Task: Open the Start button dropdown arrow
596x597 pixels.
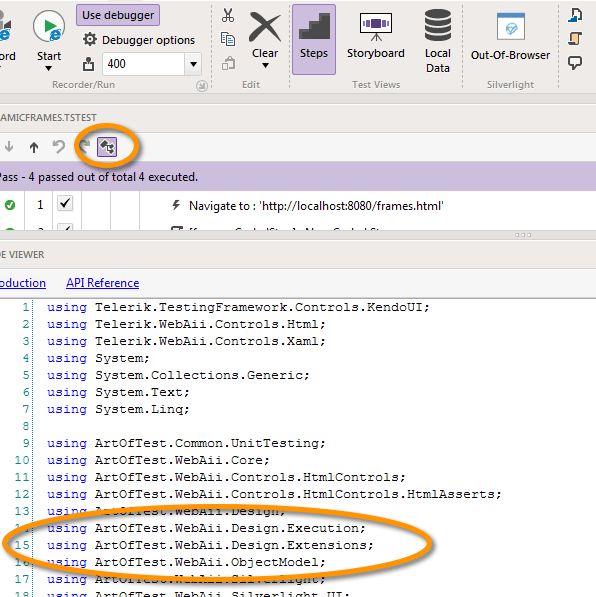Action: pyautogui.click(x=48, y=69)
